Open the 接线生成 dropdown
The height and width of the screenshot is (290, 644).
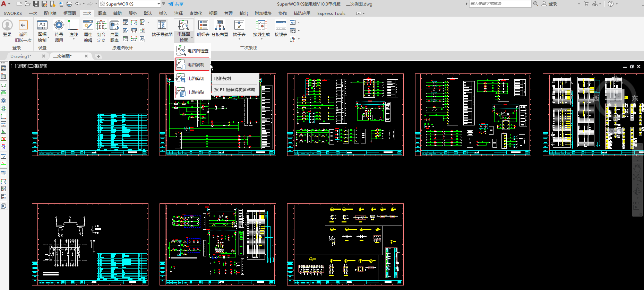point(261,39)
